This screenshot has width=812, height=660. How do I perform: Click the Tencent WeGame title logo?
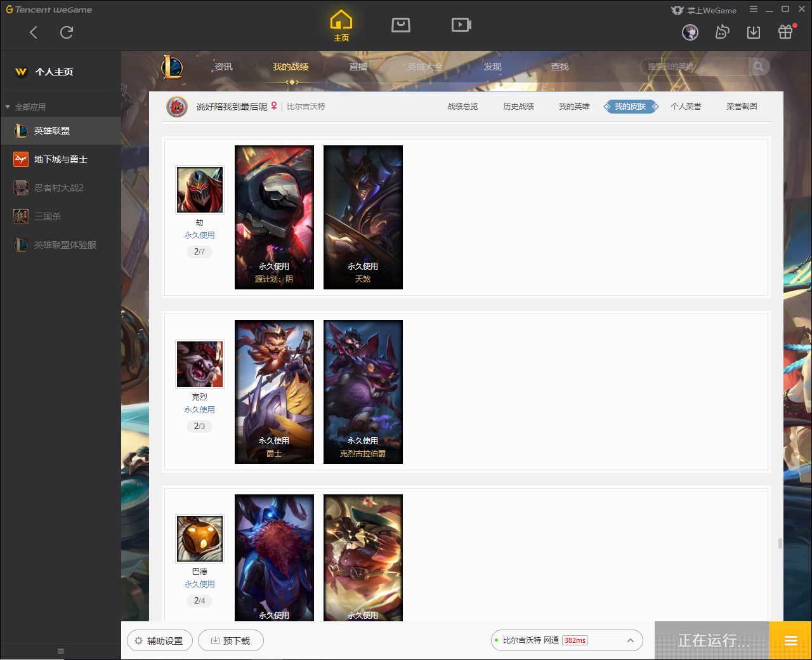tap(49, 10)
